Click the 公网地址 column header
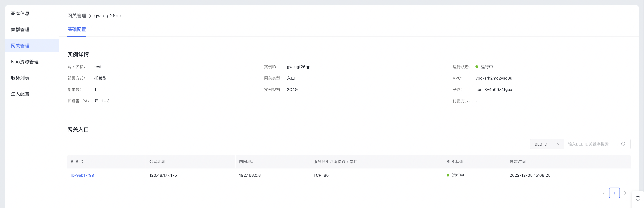The height and width of the screenshot is (208, 644). click(x=157, y=162)
